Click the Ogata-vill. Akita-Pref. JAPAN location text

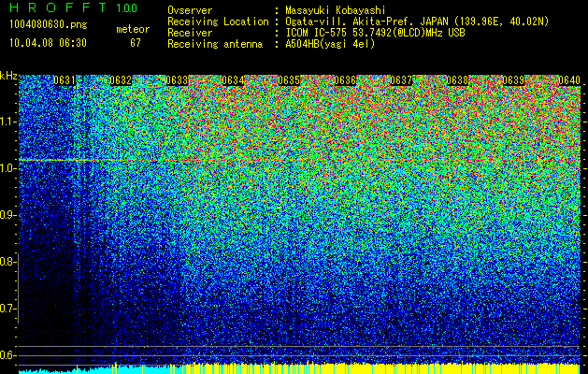coord(417,22)
